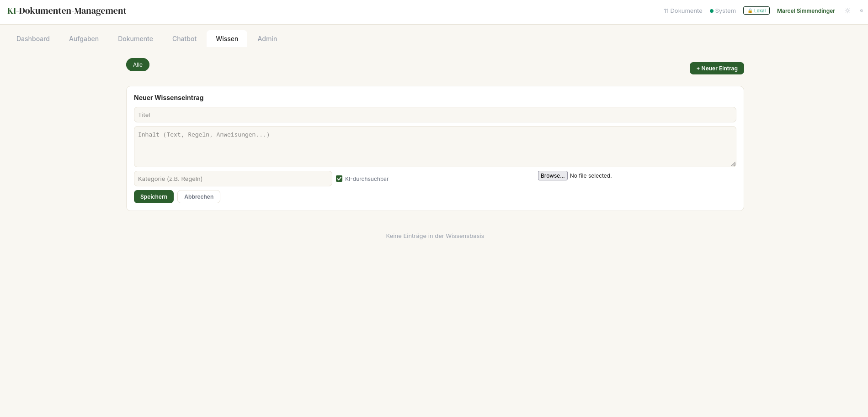Focus the Kategorie input field
This screenshot has width=868, height=417.
(x=233, y=179)
